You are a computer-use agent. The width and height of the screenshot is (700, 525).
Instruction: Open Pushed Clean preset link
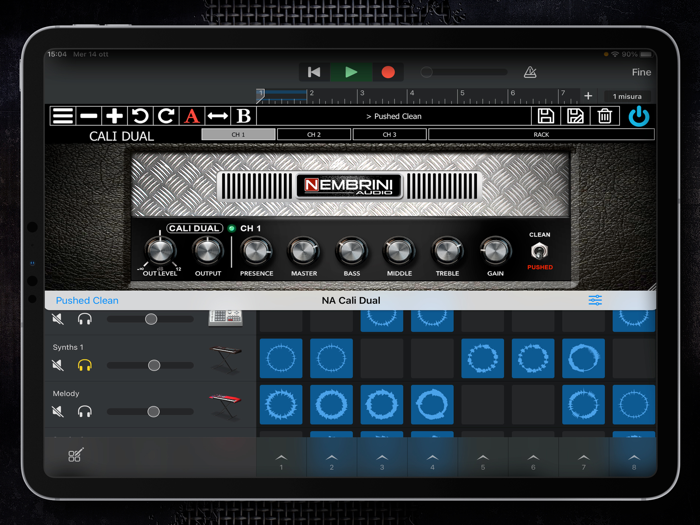(87, 300)
